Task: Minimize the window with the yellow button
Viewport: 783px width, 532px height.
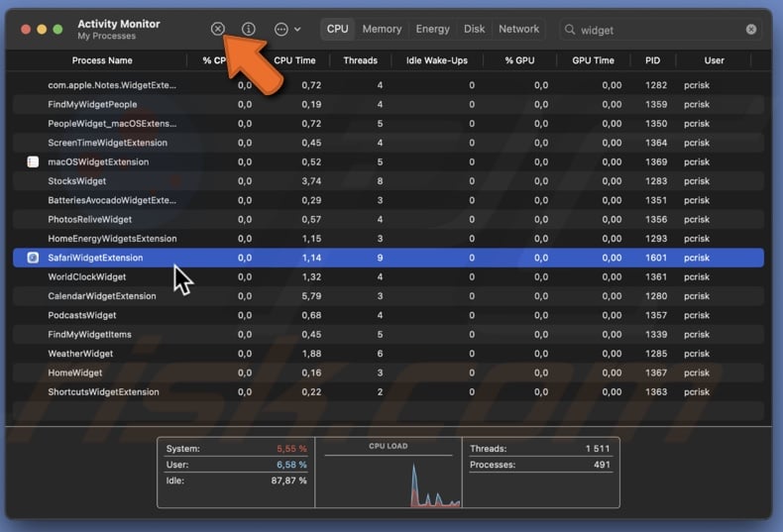Action: point(41,29)
